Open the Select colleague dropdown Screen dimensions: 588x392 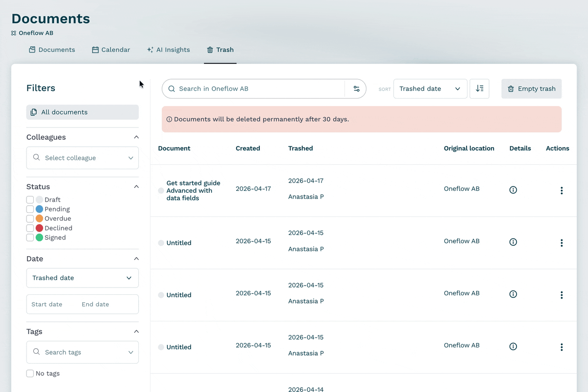pyautogui.click(x=82, y=158)
